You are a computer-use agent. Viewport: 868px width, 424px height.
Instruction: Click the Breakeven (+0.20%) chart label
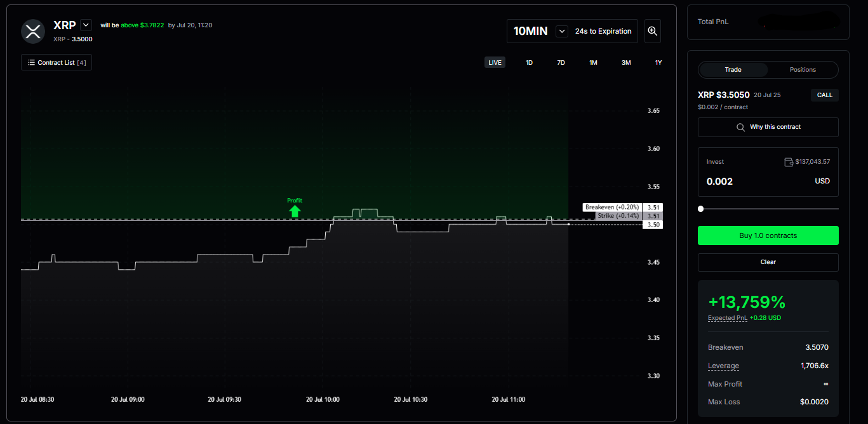pos(612,207)
